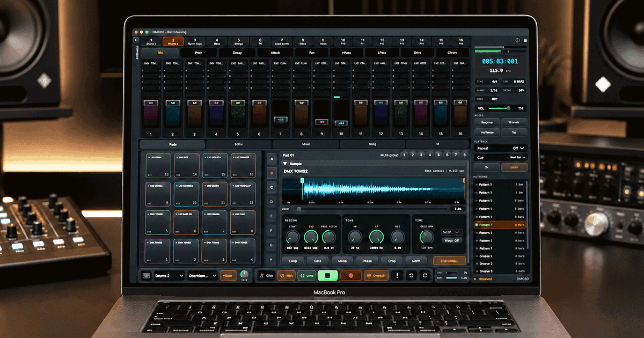Image resolution: width=644 pixels, height=338 pixels.
Task: Toggle the Mono sample button
Action: tap(342, 261)
